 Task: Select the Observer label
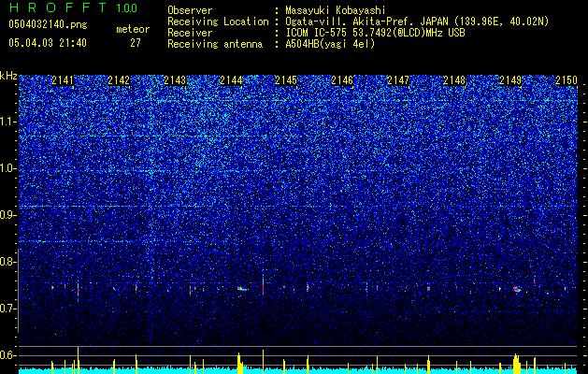(190, 10)
